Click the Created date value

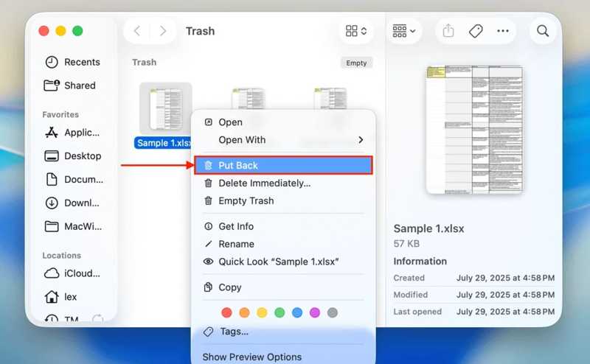pos(505,278)
